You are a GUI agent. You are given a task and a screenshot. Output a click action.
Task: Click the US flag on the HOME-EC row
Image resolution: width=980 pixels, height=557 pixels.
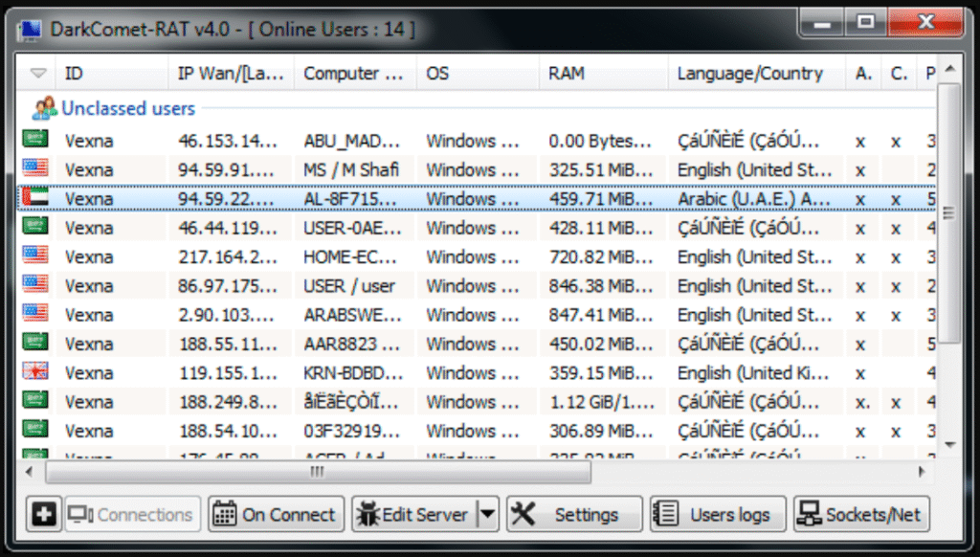point(35,256)
